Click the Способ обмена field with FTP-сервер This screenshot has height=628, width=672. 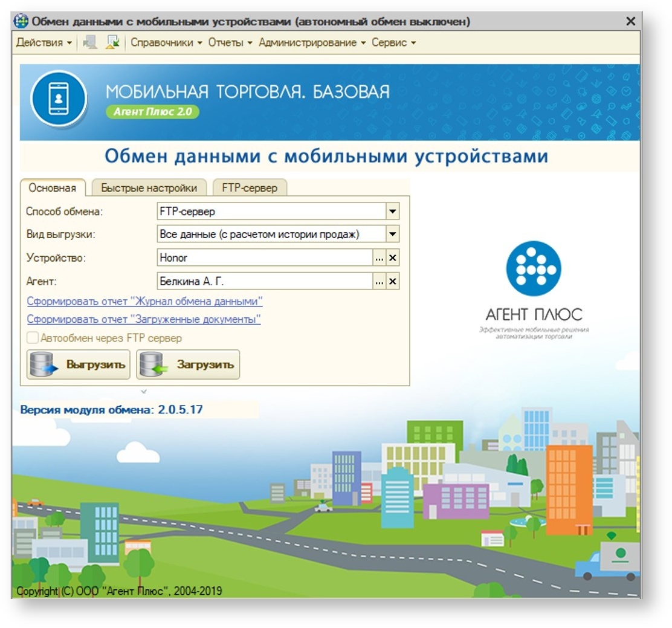[272, 212]
